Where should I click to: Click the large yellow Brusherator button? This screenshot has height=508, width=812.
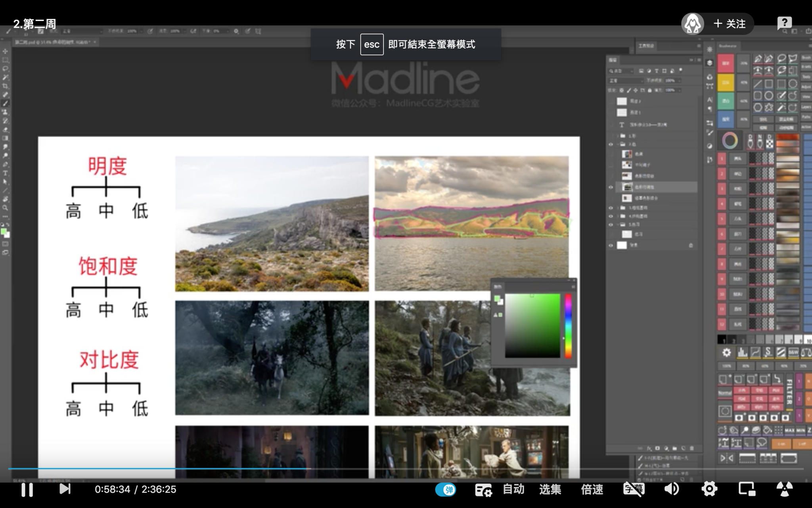click(x=726, y=83)
